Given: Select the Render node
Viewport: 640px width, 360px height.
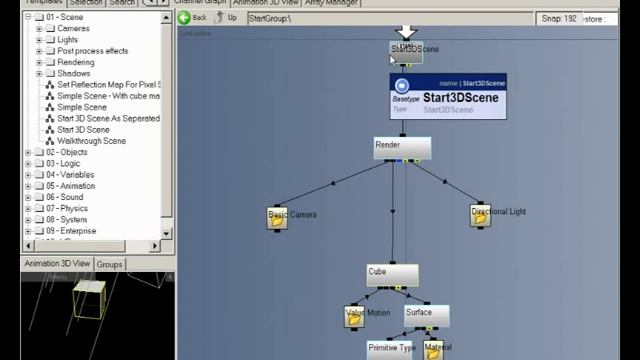Looking at the screenshot, I should (x=402, y=148).
